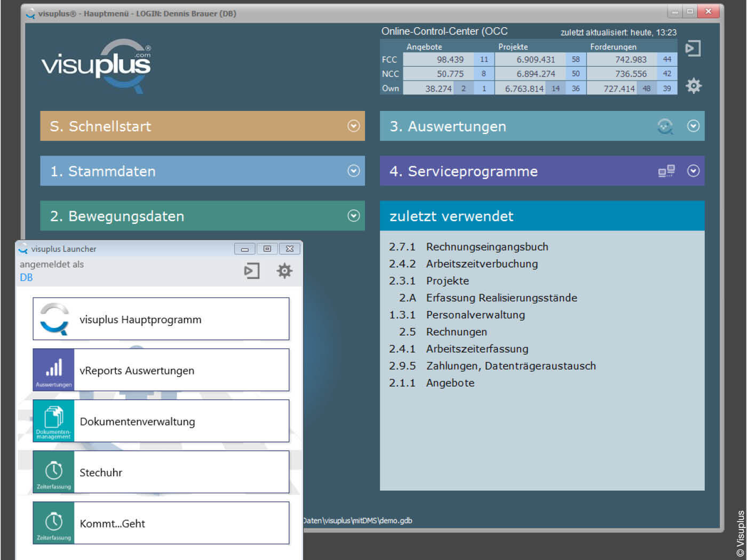The width and height of the screenshot is (747, 560).
Task: Click the gear settings icon beside OCC table
Action: point(693,85)
